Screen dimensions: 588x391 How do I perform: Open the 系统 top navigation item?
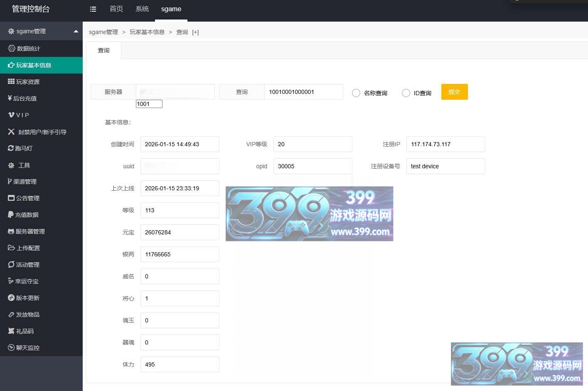142,9
